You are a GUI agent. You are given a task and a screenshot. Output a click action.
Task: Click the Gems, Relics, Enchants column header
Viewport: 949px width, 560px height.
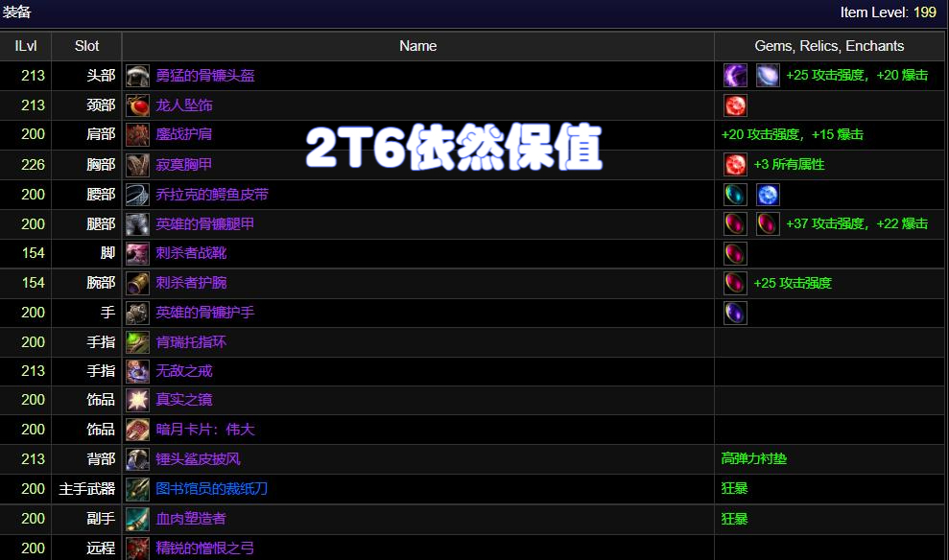829,46
